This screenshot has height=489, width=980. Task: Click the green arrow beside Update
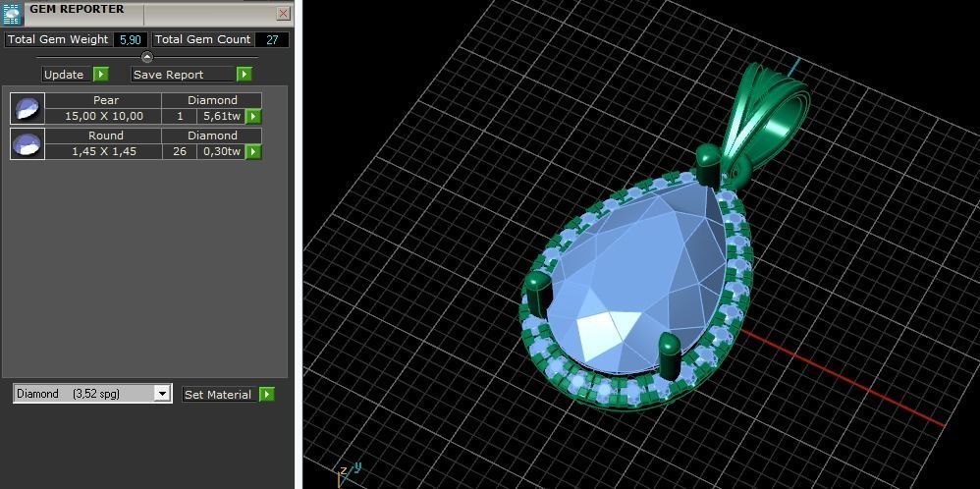[100, 75]
